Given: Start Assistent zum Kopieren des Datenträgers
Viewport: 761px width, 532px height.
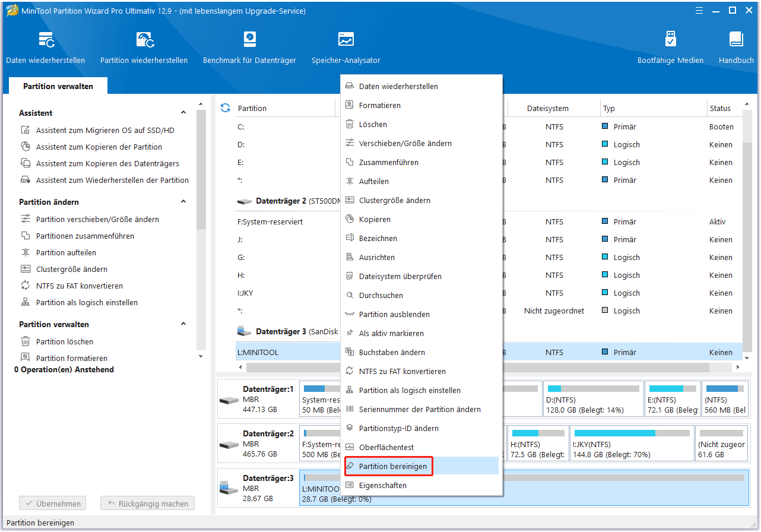Looking at the screenshot, I should point(100,163).
